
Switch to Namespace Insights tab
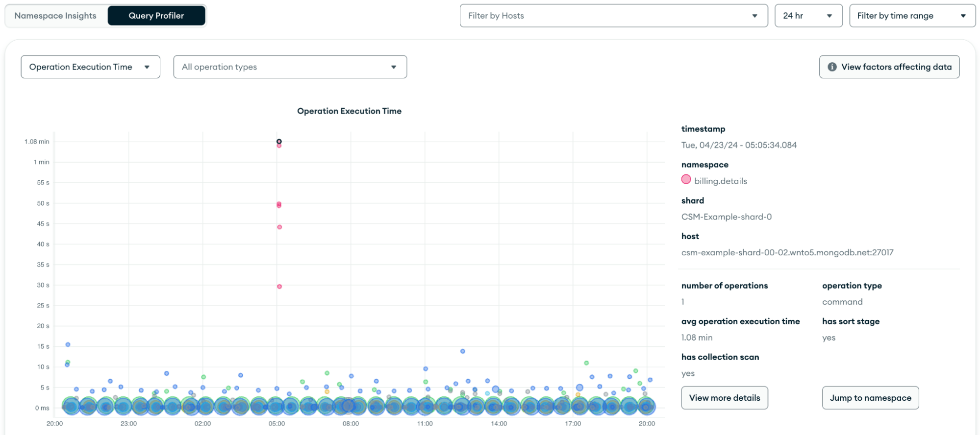[55, 16]
